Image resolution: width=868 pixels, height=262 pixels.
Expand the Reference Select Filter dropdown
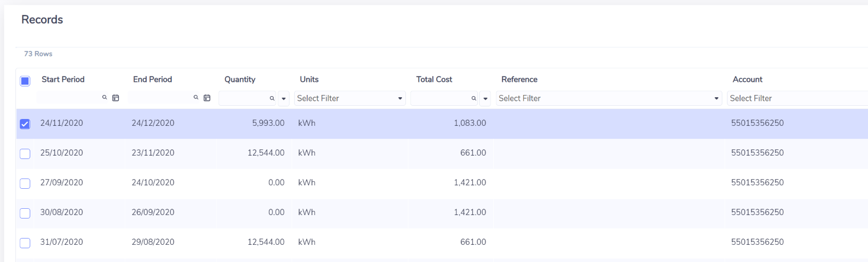point(609,98)
